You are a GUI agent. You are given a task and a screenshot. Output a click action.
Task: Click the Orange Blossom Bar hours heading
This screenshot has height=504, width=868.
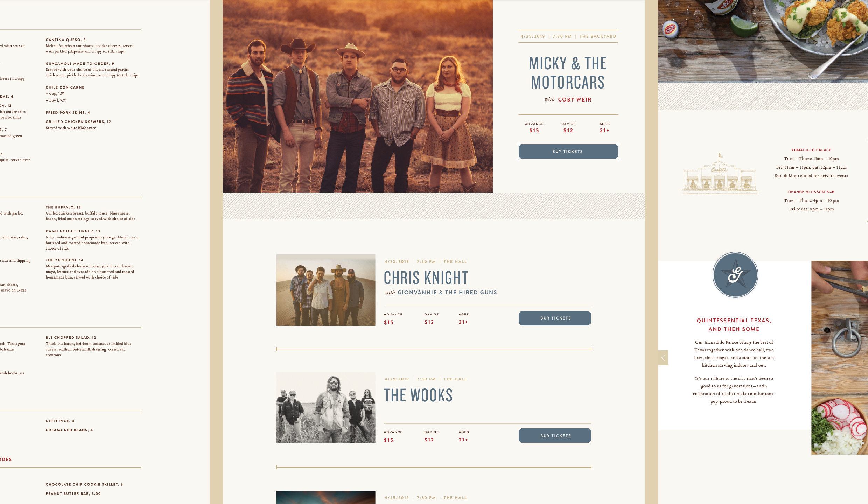[x=811, y=192]
